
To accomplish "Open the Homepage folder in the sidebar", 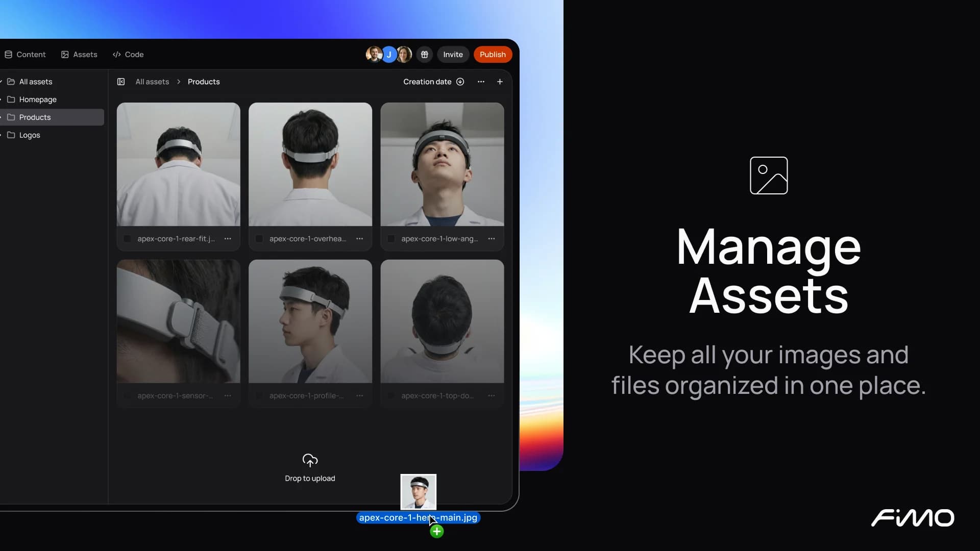I will pos(38,99).
